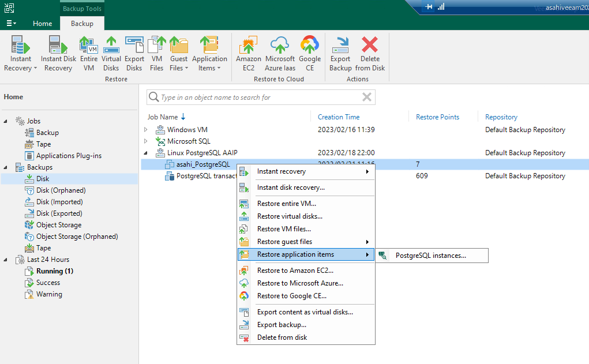
Task: Open Tape under Backups in sidebar
Action: click(x=44, y=248)
